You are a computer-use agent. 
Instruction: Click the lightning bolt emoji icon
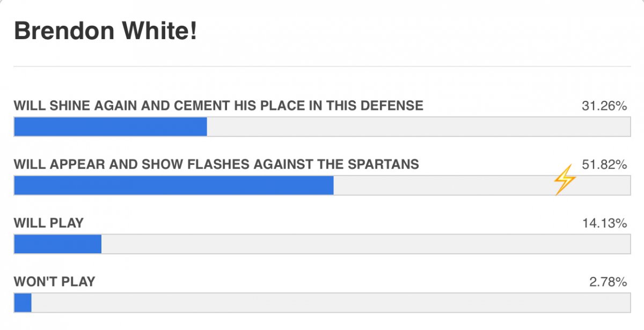565,180
